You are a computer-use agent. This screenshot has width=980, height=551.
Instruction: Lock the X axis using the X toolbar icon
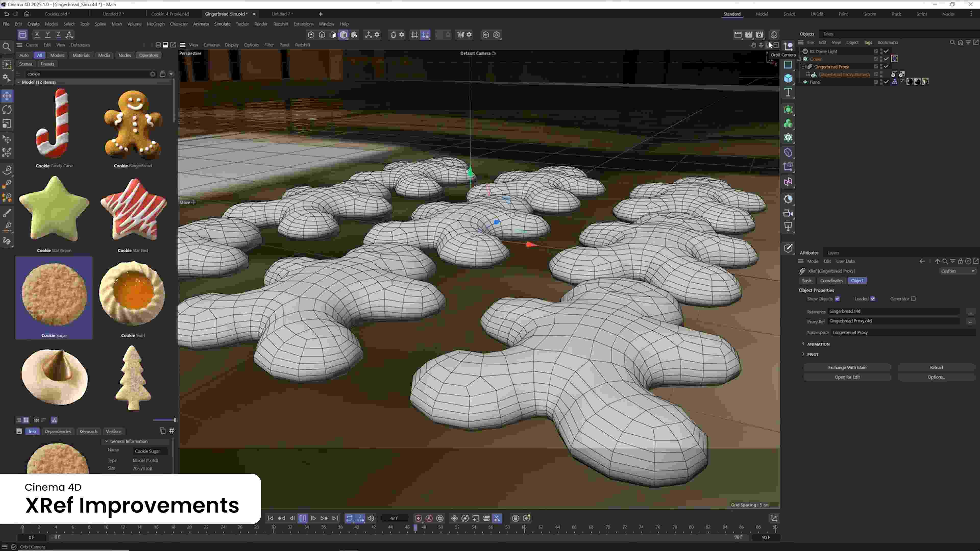click(x=36, y=35)
